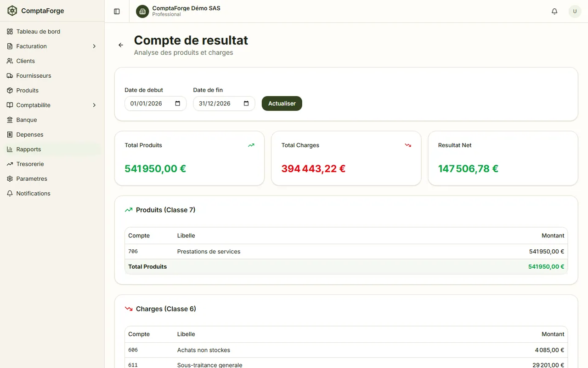588x368 pixels.
Task: Click the Rapports bar chart icon
Action: coord(10,149)
